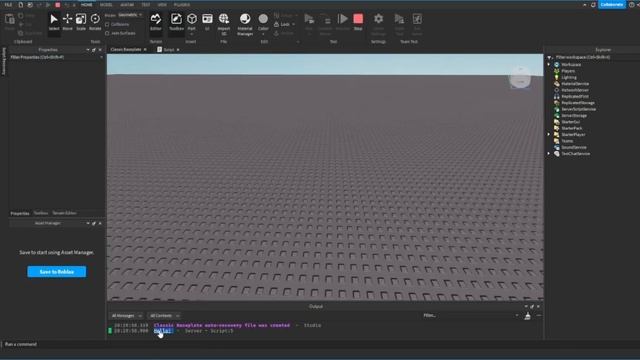The image size is (640, 360).
Task: Expand the TextChatService tree node
Action: coord(549,153)
